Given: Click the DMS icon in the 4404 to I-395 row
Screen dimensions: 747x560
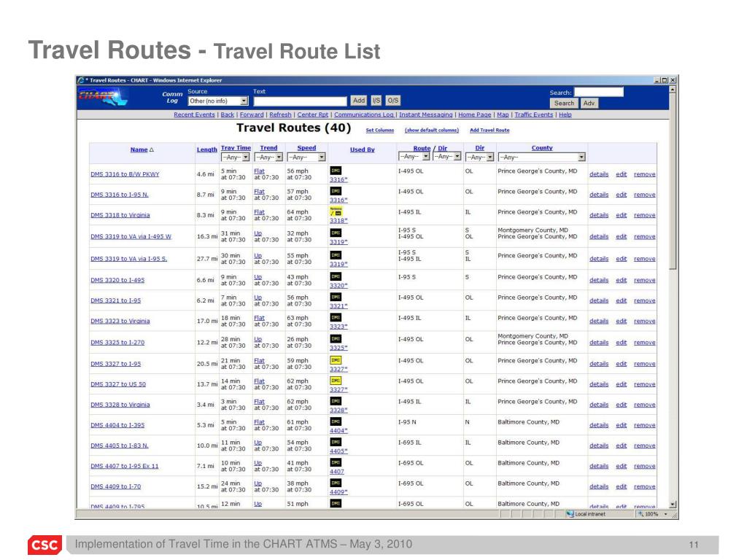Looking at the screenshot, I should pyautogui.click(x=336, y=421).
